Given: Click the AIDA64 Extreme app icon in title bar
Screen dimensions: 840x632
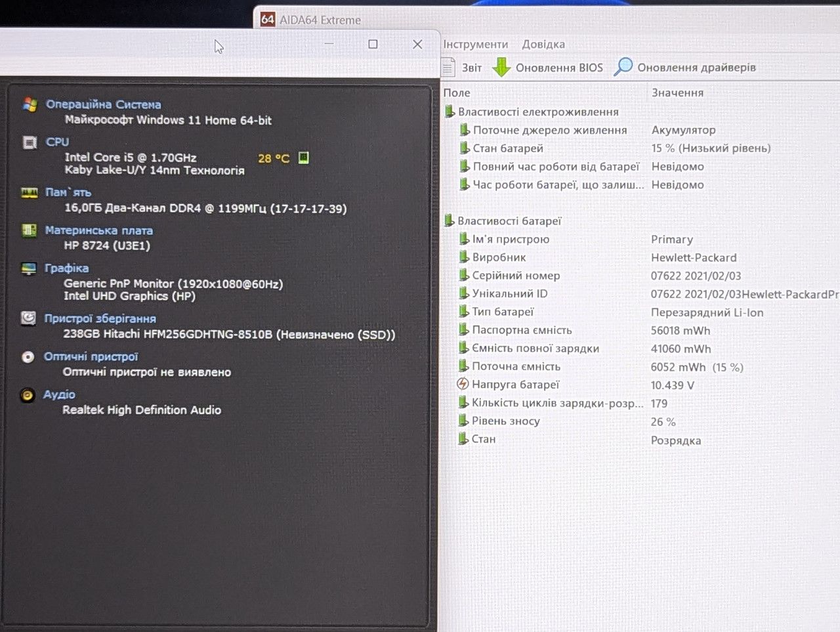Looking at the screenshot, I should coord(267,19).
